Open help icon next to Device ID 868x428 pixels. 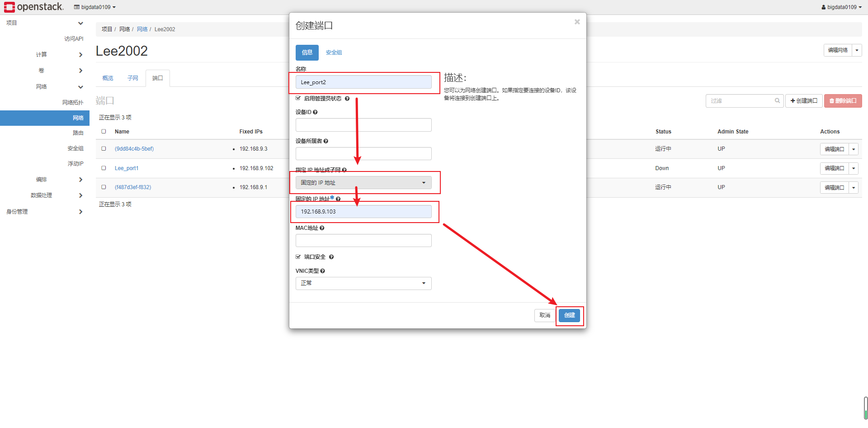pyautogui.click(x=315, y=112)
